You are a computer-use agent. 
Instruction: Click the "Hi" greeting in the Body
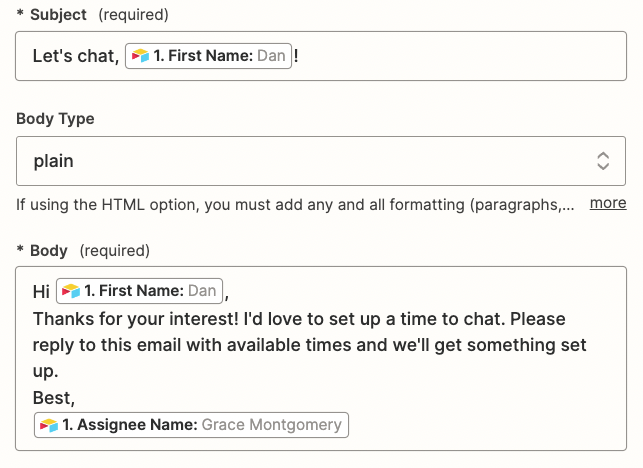point(41,292)
